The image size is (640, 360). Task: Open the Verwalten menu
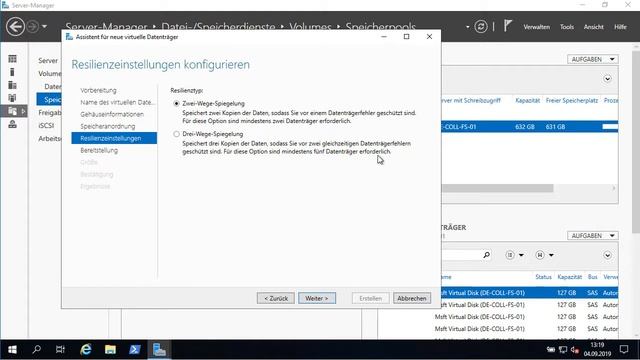coord(536,27)
